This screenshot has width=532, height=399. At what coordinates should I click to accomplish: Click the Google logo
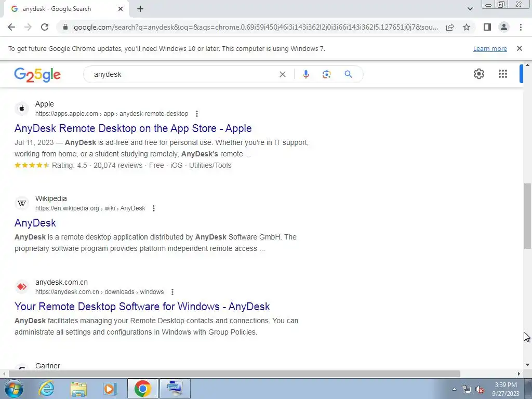coord(37,75)
